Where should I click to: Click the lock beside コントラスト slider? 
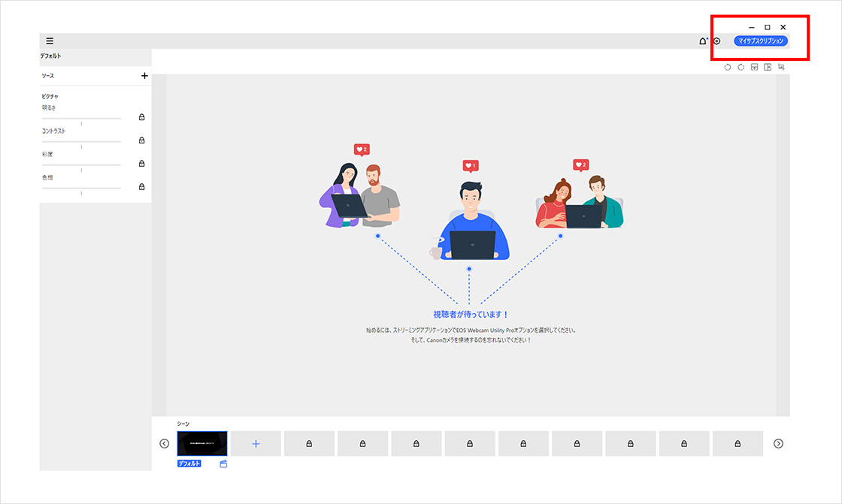141,140
